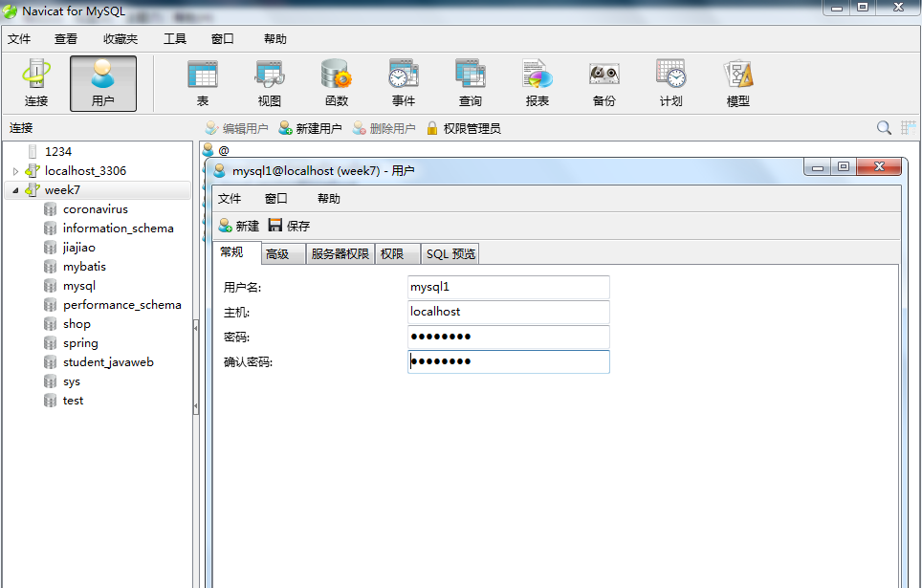Open main 查看 (View) menu

click(66, 39)
